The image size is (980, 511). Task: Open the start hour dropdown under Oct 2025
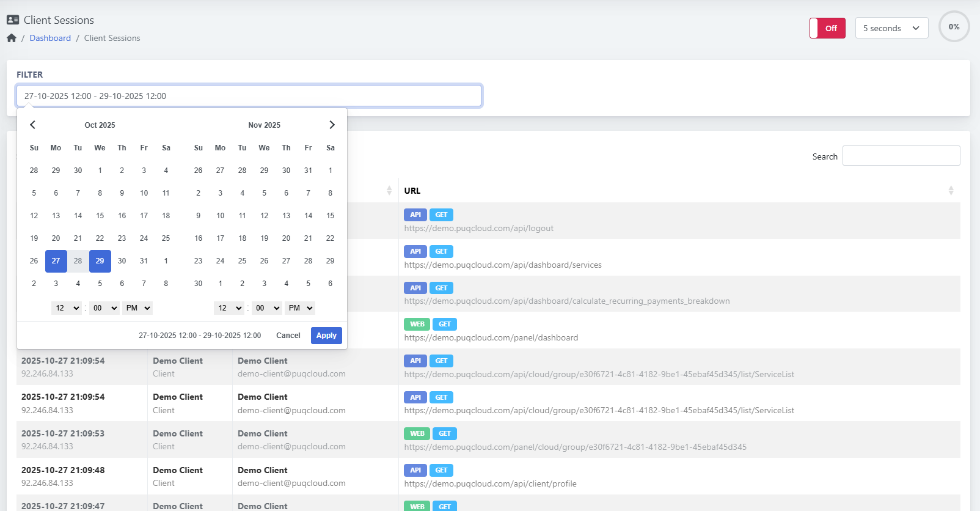[x=67, y=308]
